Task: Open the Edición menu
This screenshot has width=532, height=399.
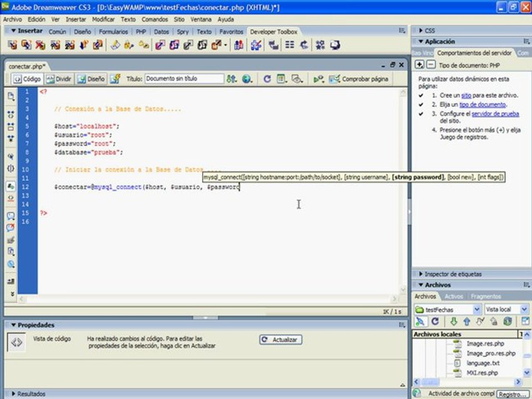Action: coord(37,19)
